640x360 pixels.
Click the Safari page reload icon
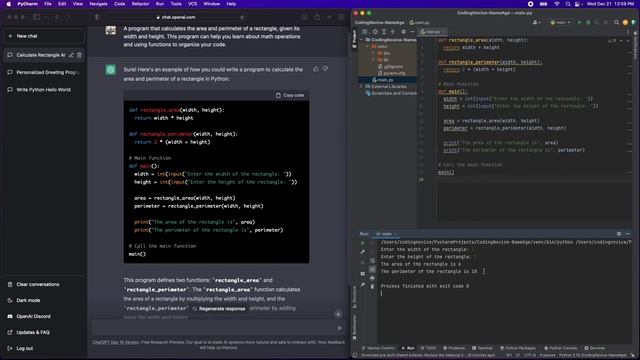(x=242, y=17)
